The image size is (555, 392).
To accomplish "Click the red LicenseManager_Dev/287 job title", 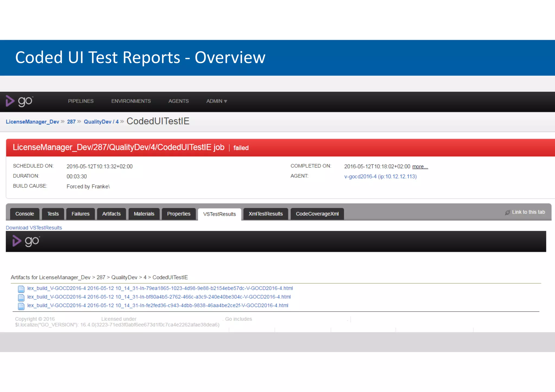I will (118, 147).
